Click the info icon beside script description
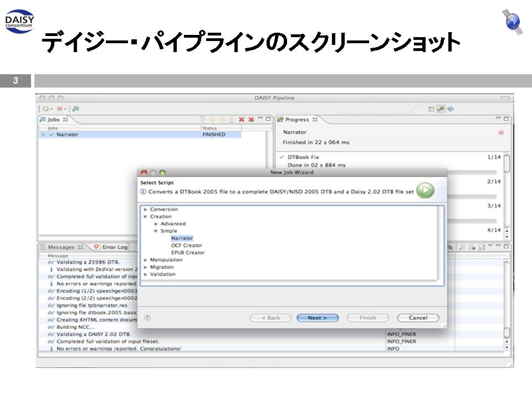This screenshot has height=399, width=532. [x=143, y=192]
